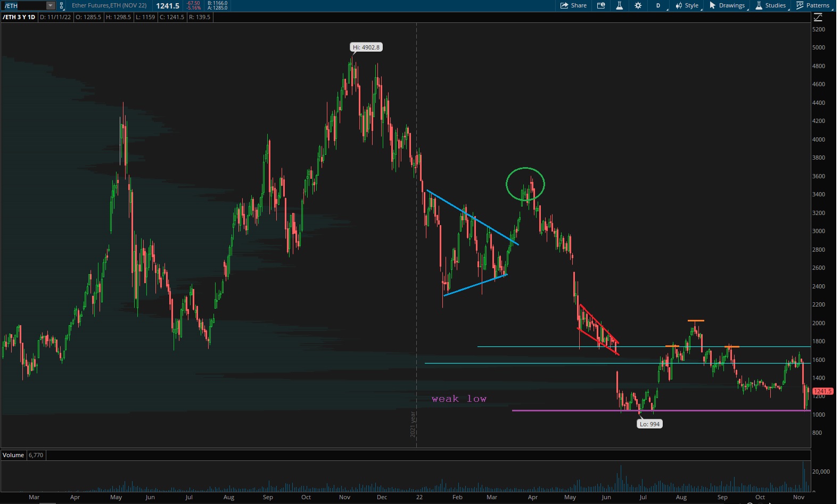
Task: Open the Studies menu
Action: [771, 5]
